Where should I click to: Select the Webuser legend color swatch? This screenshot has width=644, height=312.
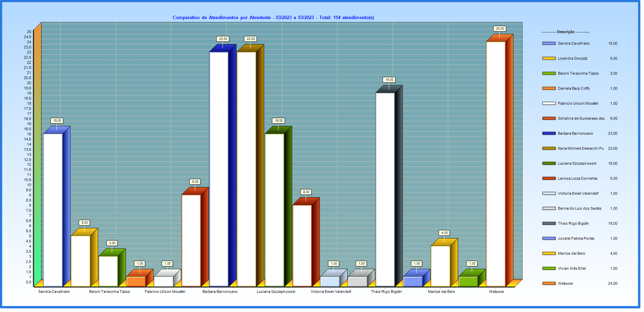(x=549, y=284)
